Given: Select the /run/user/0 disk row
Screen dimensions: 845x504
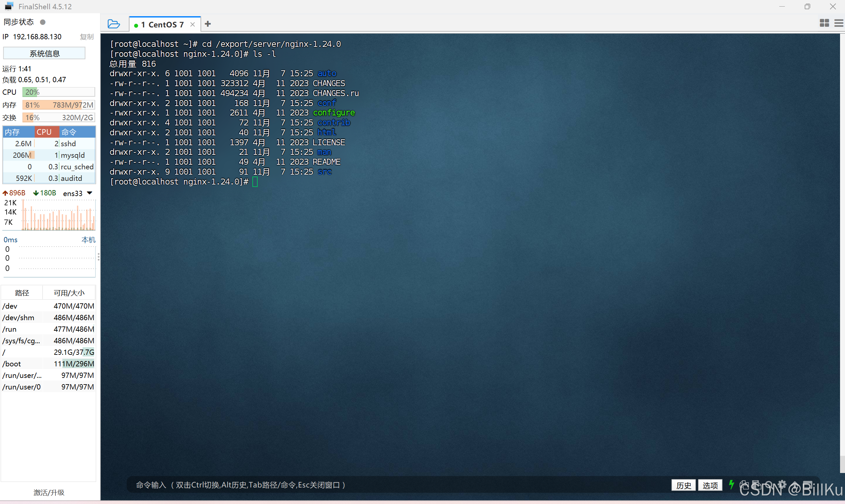Looking at the screenshot, I should pyautogui.click(x=48, y=387).
